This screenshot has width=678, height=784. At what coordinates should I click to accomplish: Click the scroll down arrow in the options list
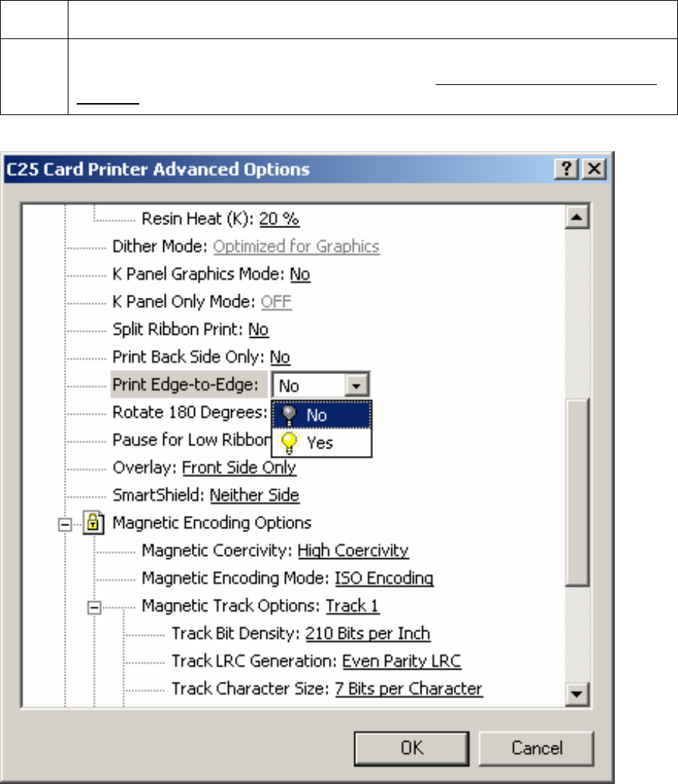click(x=577, y=694)
